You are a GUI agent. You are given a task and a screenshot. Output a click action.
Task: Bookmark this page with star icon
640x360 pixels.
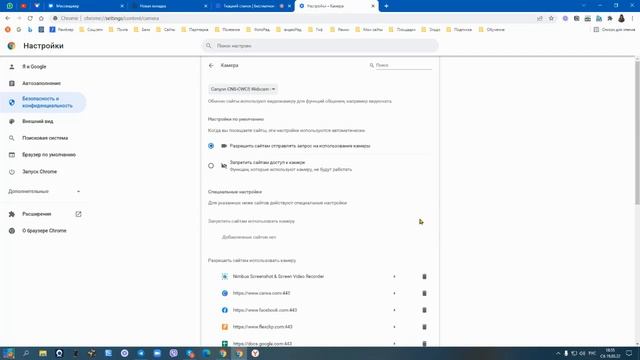tap(551, 18)
